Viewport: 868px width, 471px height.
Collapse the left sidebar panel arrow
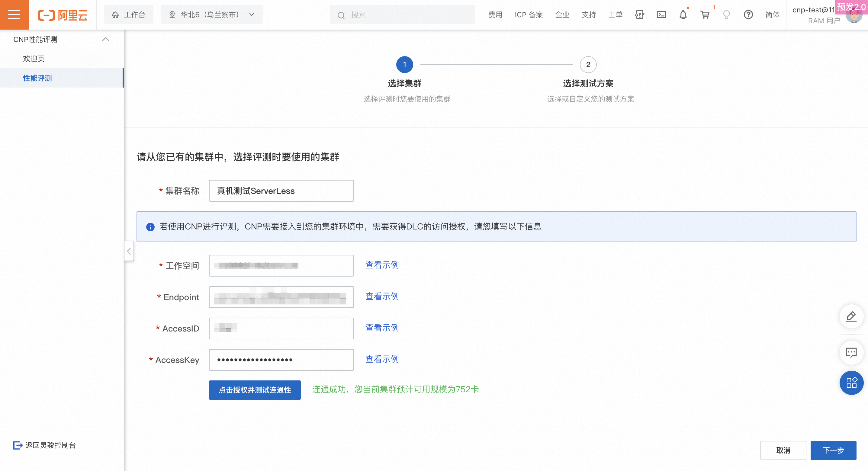click(129, 251)
